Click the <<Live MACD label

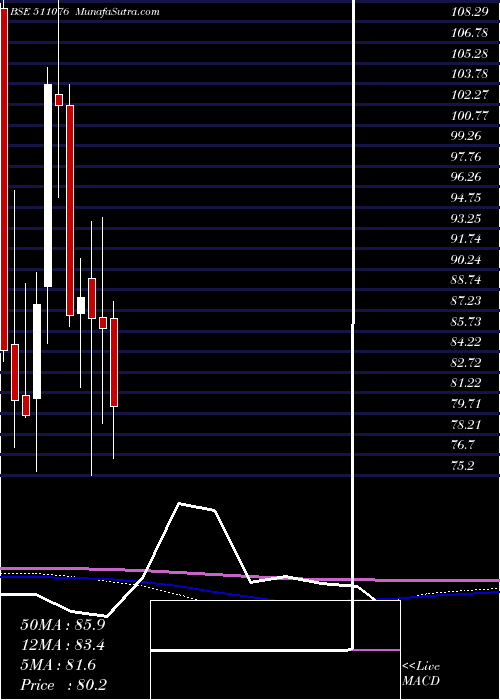click(x=421, y=674)
